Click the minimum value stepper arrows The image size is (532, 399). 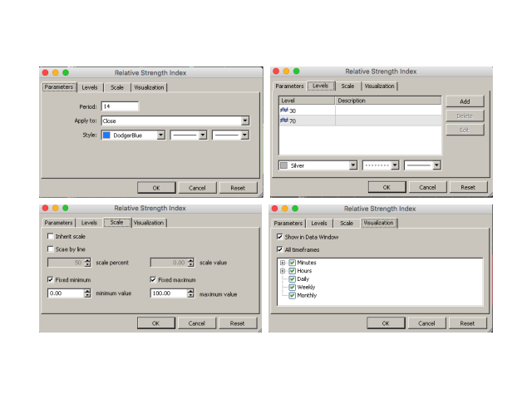pyautogui.click(x=87, y=293)
